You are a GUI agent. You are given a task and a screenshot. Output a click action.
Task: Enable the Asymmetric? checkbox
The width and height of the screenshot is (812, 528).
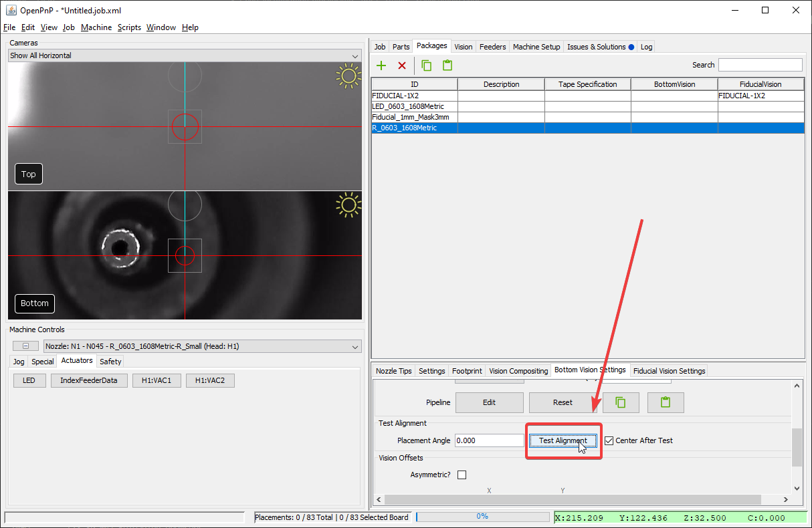click(x=462, y=475)
